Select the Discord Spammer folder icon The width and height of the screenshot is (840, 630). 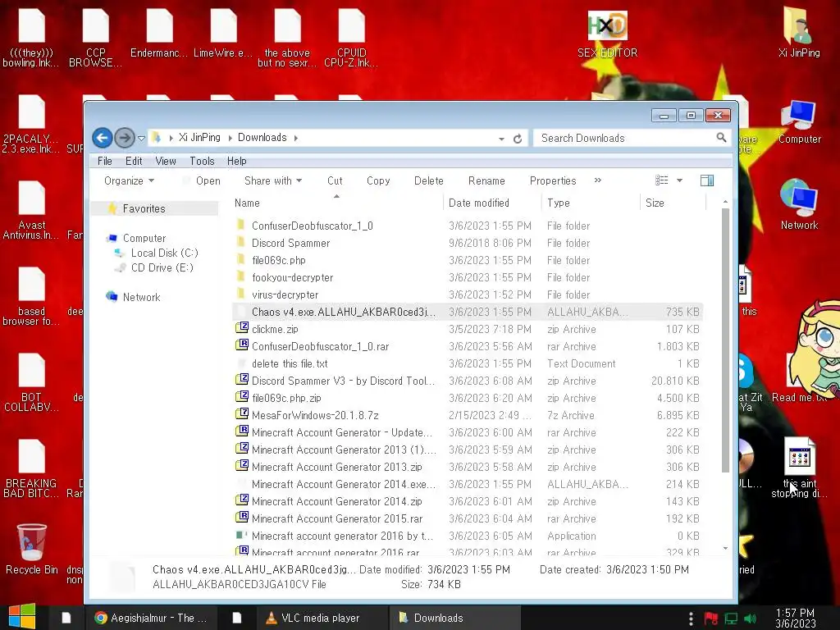(241, 242)
